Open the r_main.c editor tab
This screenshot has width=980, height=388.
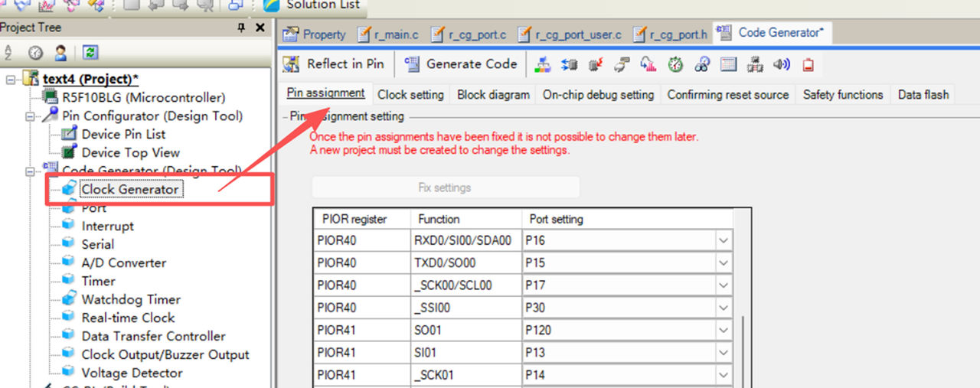390,34
